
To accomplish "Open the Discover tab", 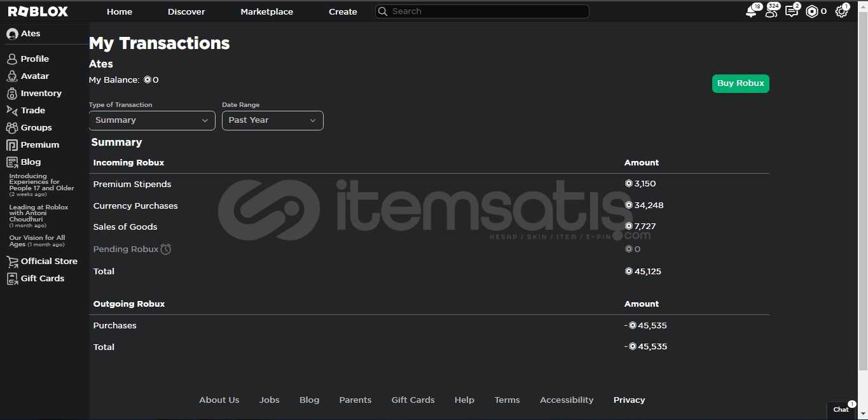I will 186,11.
